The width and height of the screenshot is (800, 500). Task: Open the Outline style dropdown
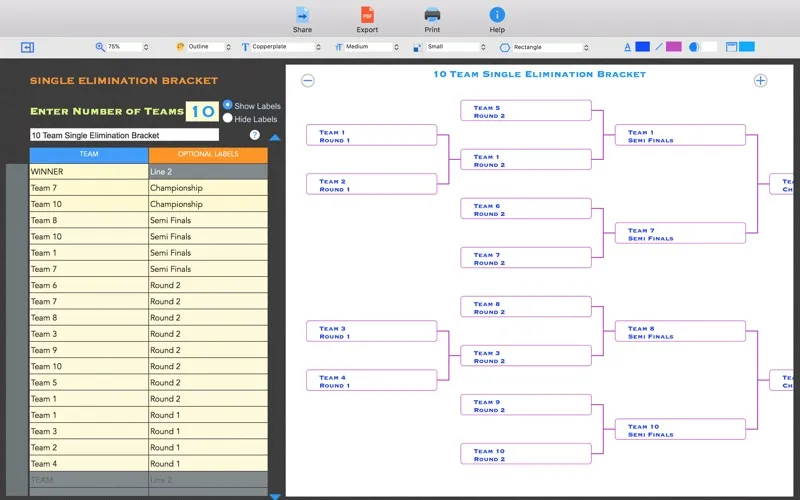(x=209, y=47)
